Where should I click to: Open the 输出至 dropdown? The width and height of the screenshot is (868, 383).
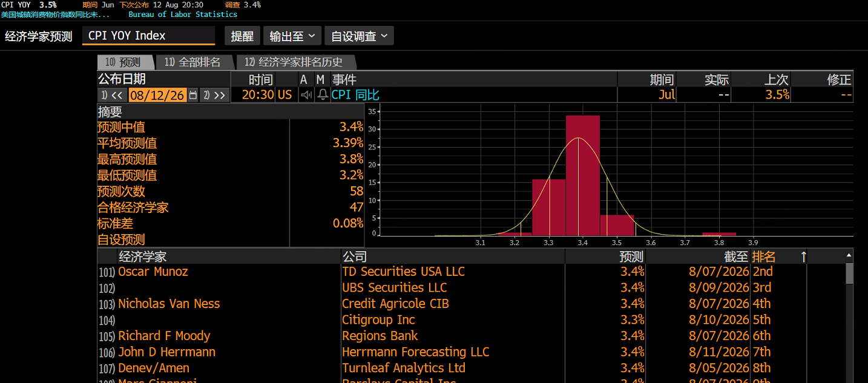[292, 36]
